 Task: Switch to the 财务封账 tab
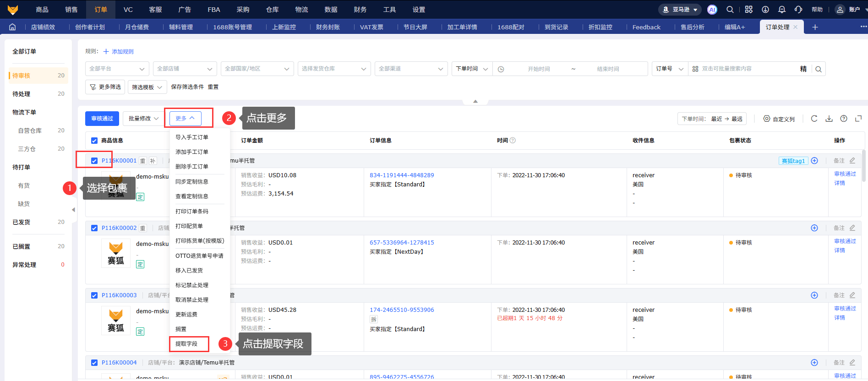point(328,27)
